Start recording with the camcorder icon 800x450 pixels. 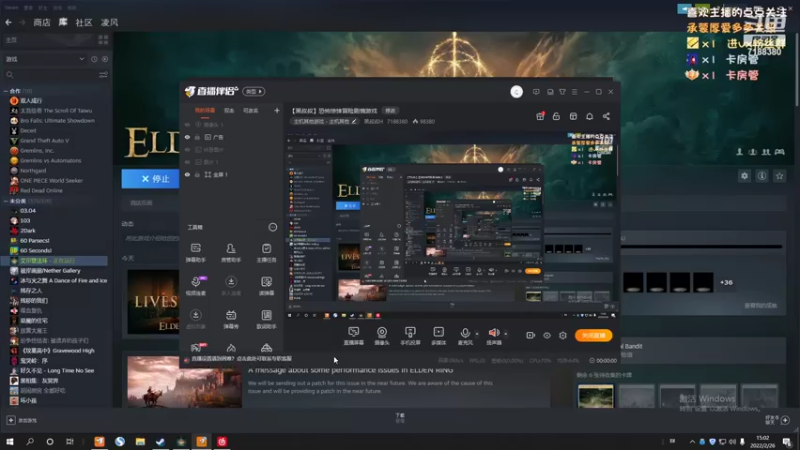531,335
